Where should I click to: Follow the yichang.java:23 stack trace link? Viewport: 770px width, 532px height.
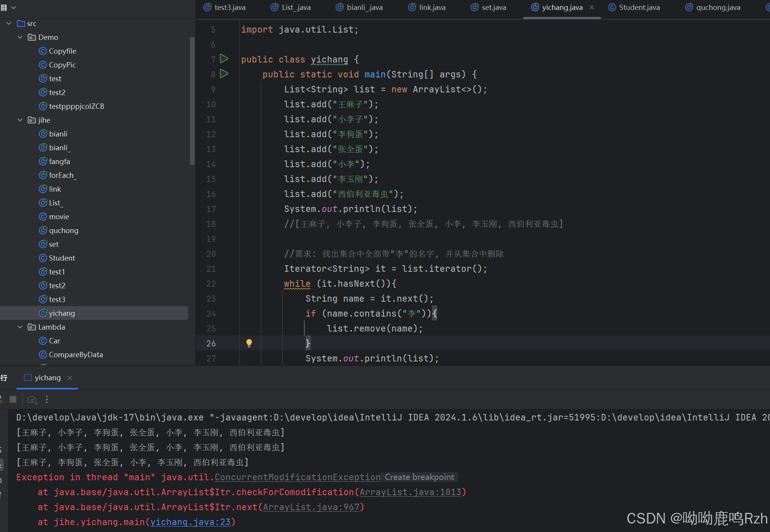(x=190, y=522)
